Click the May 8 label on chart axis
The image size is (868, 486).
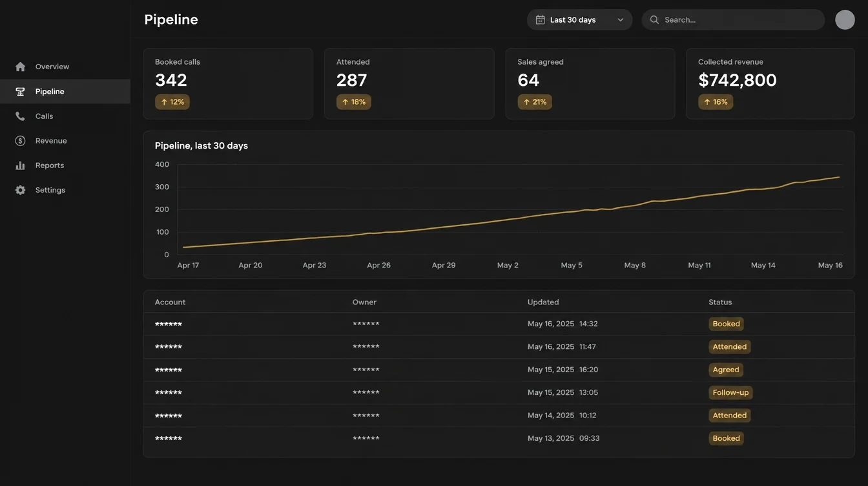635,266
